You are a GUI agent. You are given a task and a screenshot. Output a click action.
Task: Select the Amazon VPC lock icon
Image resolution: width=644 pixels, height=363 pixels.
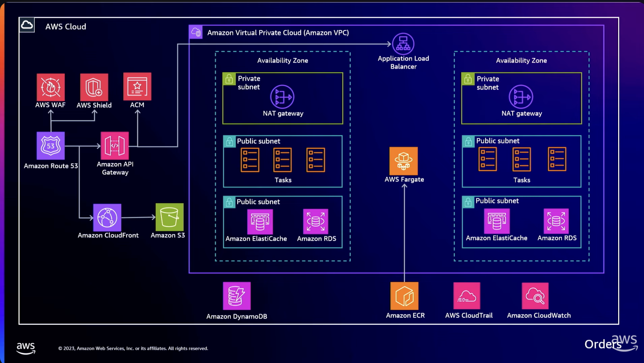tap(196, 32)
